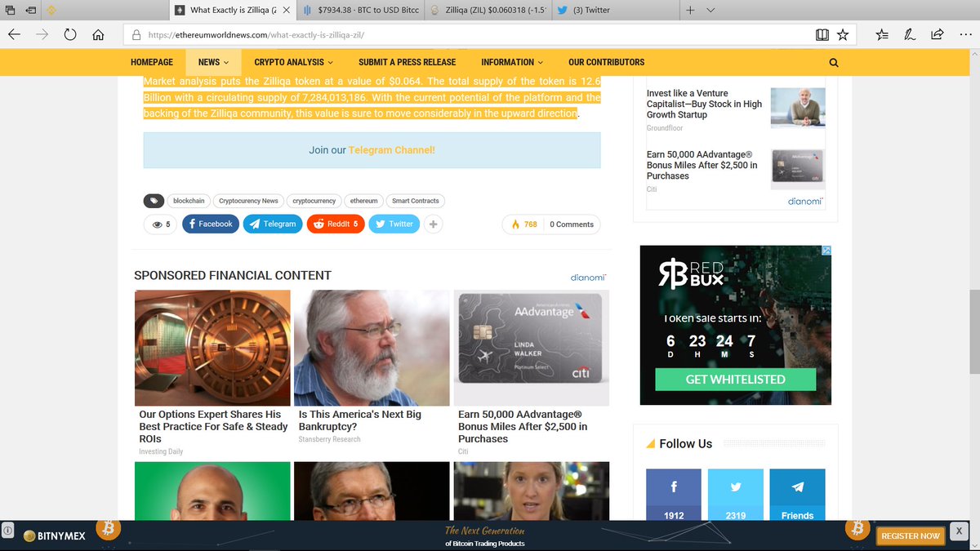Click the tags label icon
Image resolution: width=980 pixels, height=551 pixels.
pyautogui.click(x=154, y=201)
